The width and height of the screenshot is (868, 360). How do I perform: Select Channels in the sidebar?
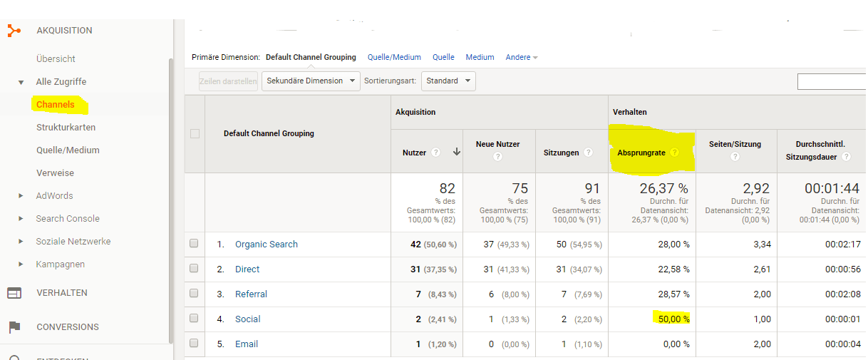56,105
